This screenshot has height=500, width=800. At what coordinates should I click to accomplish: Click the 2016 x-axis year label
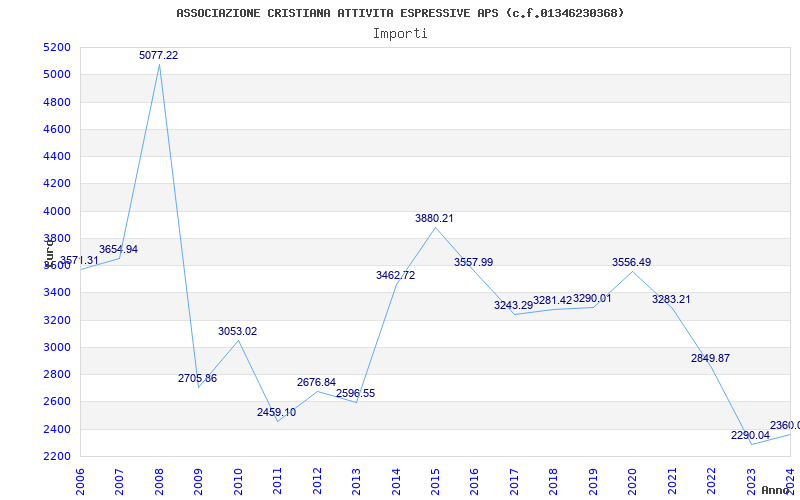pyautogui.click(x=474, y=481)
